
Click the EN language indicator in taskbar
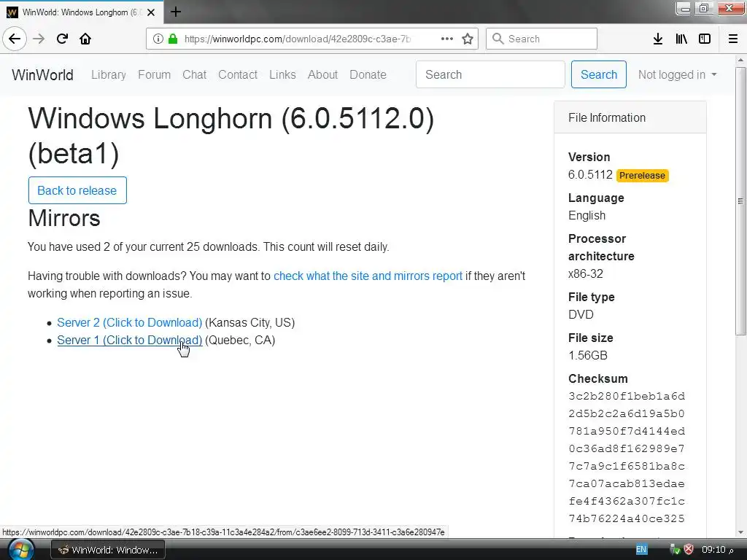tap(641, 550)
